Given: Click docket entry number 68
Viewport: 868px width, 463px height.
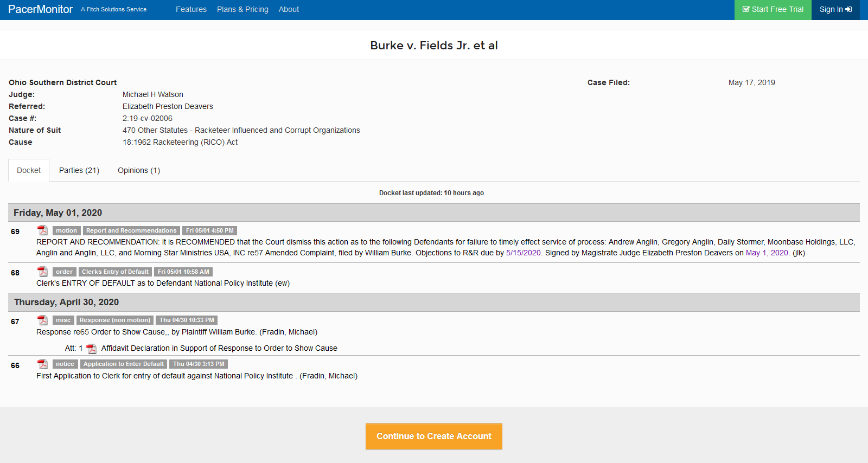Looking at the screenshot, I should [x=15, y=273].
